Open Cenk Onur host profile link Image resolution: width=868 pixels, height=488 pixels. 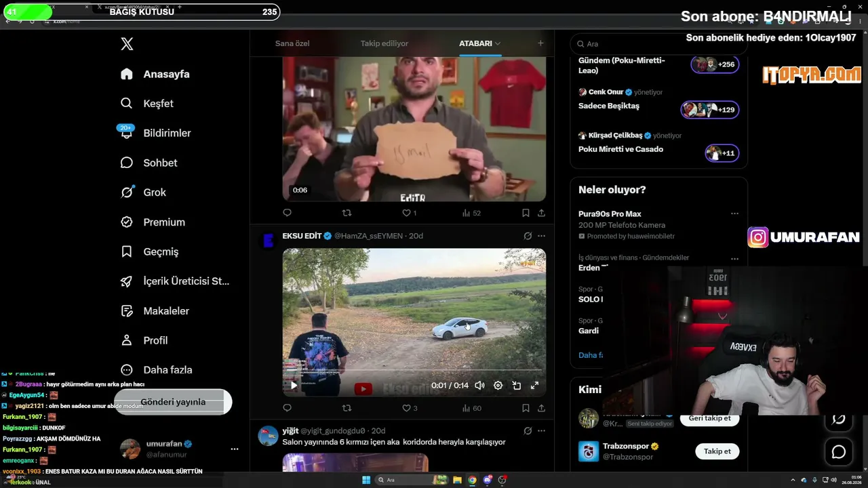pos(606,92)
